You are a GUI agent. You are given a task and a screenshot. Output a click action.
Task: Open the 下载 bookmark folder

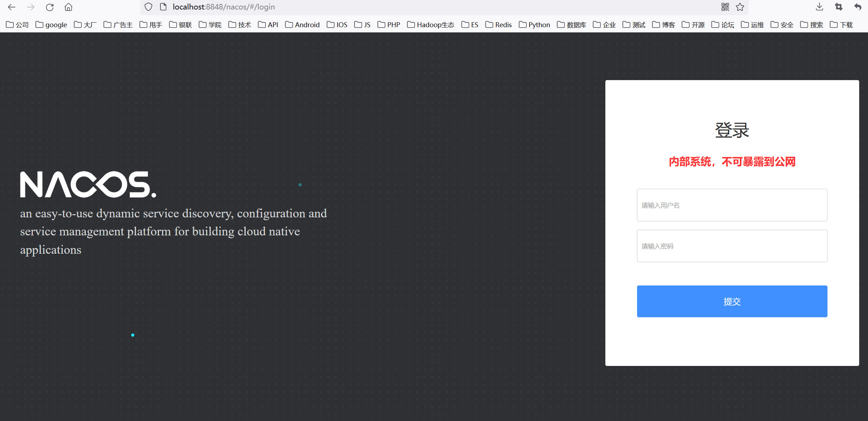tap(841, 25)
